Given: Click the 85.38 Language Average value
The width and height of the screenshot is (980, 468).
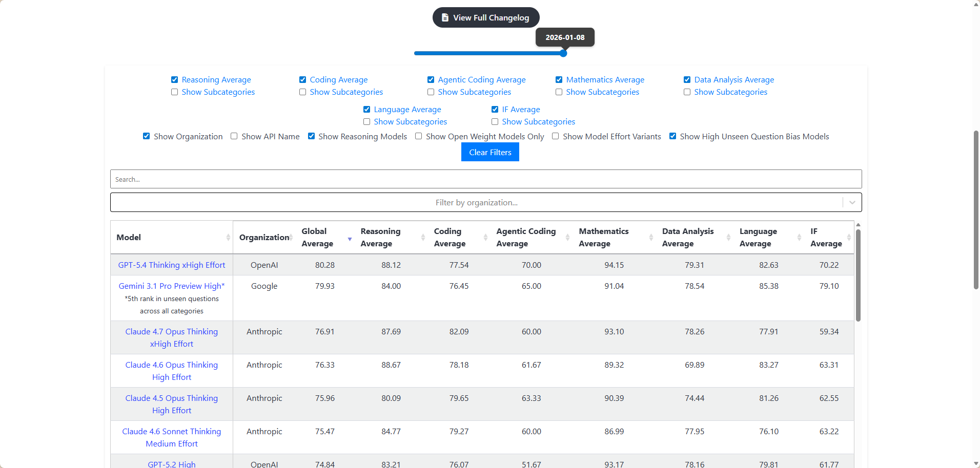Looking at the screenshot, I should click(769, 286).
